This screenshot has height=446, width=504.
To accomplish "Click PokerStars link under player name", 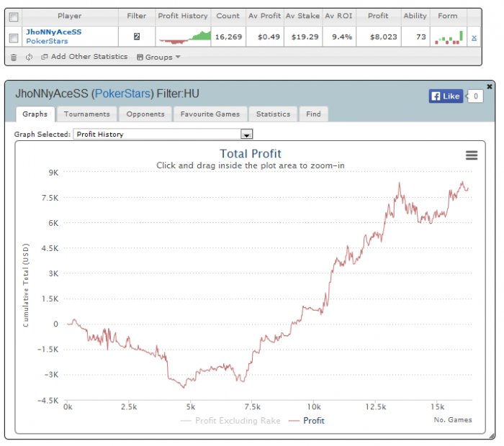I will click(47, 41).
